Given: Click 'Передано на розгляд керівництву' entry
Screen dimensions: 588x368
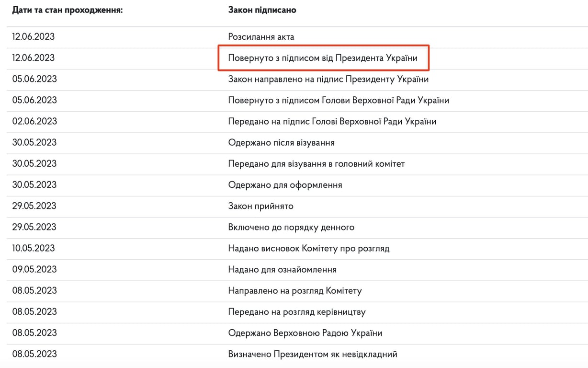Looking at the screenshot, I should 297,312.
